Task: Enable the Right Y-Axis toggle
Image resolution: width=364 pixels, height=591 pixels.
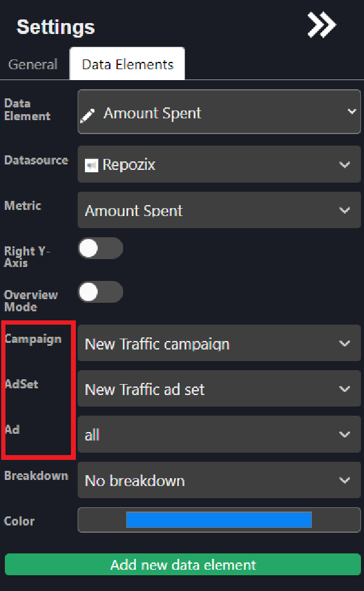Action: click(100, 248)
